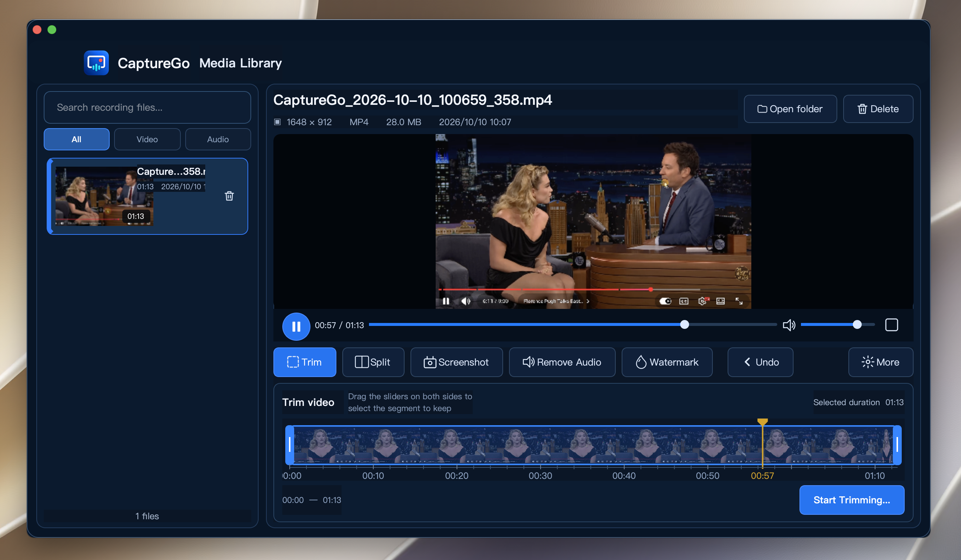
Task: Click the right trim handle
Action: 897,444
